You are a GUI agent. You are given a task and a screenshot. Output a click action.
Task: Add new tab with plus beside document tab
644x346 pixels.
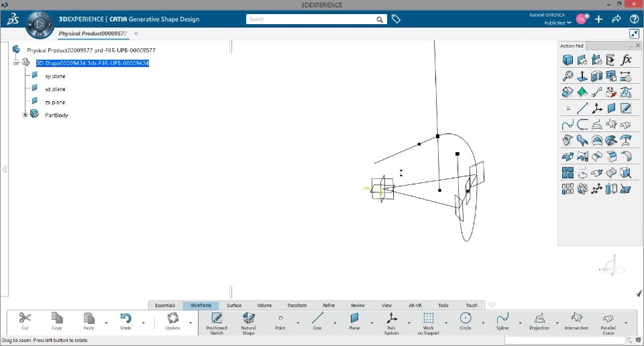[136, 34]
